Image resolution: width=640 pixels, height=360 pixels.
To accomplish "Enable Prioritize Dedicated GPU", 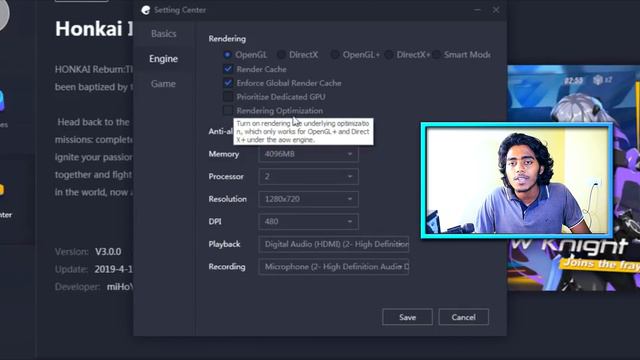I will tap(228, 97).
